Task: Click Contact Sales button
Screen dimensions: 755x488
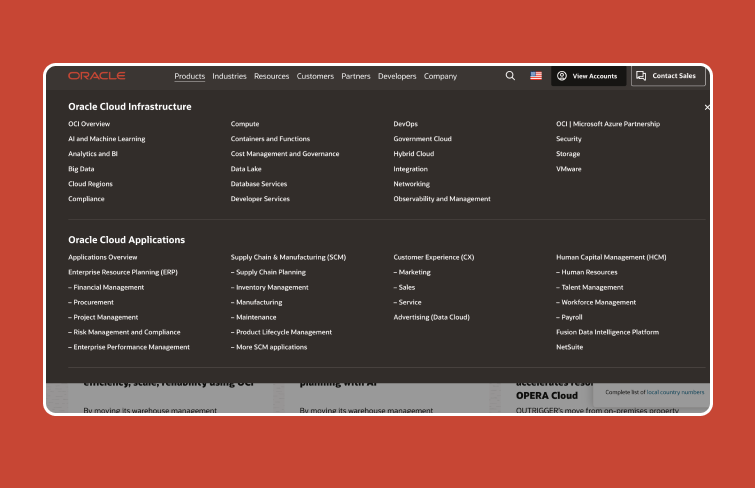Action: point(668,76)
